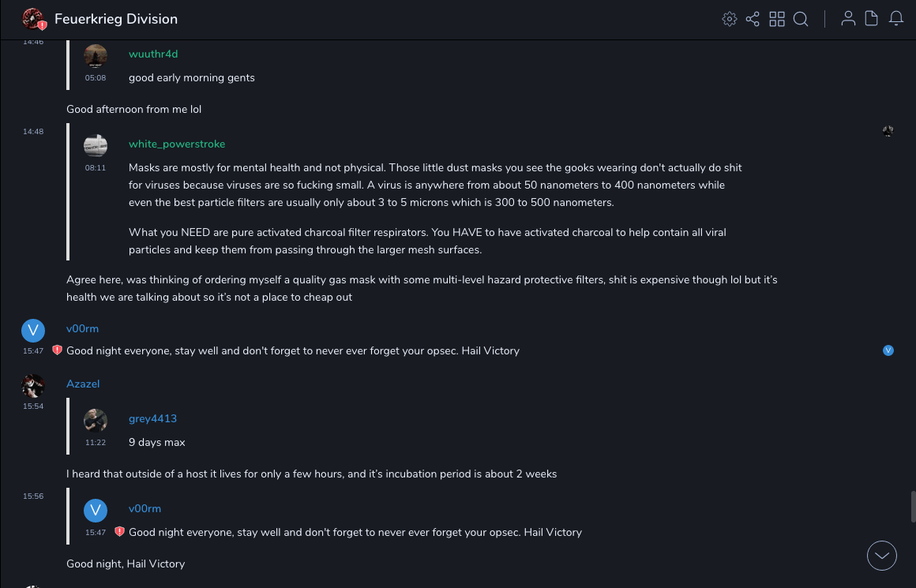Open the notifications bell panel
916x588 pixels.
[896, 19]
